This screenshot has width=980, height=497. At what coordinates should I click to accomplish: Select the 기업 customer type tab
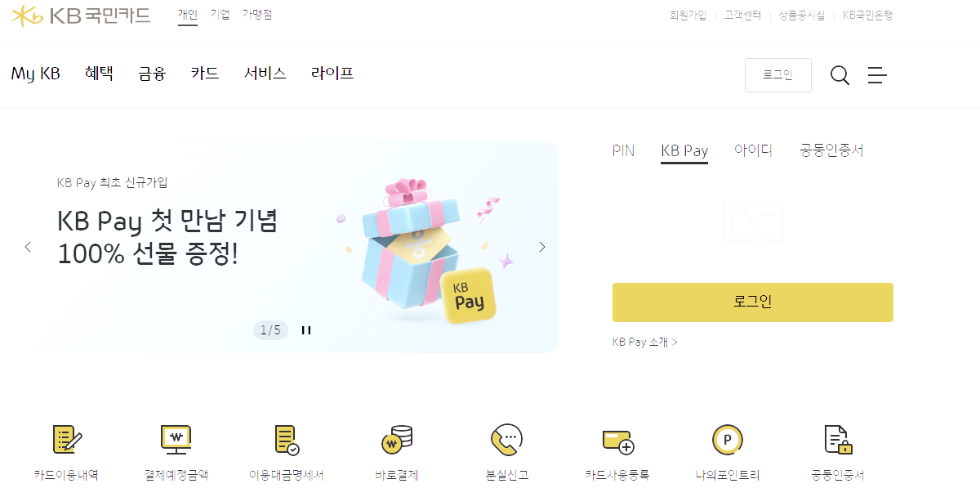click(220, 15)
